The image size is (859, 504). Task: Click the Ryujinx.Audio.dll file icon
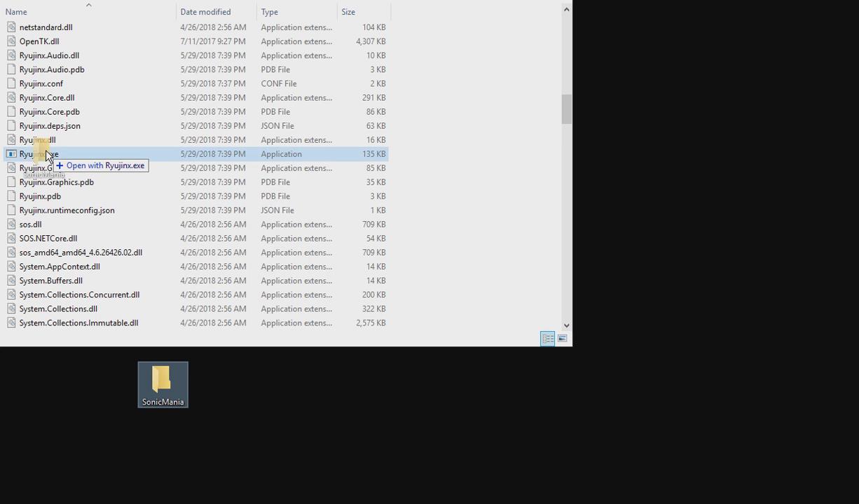pyautogui.click(x=11, y=55)
